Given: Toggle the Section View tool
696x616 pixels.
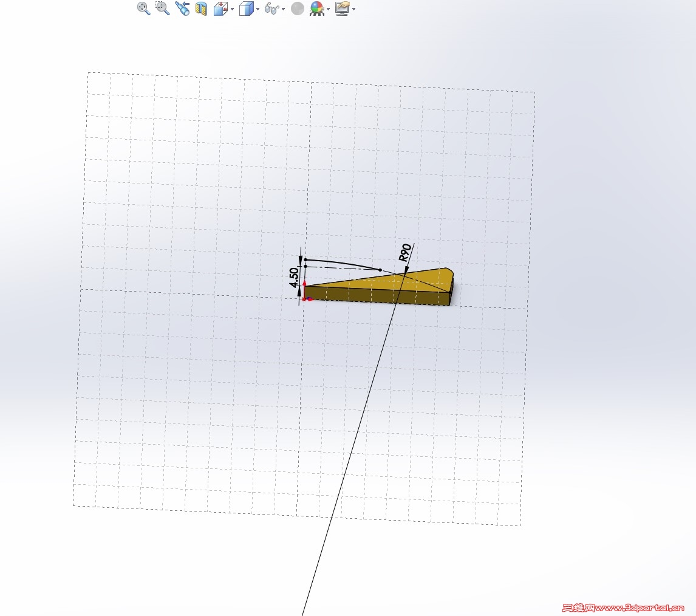Looking at the screenshot, I should 202,9.
